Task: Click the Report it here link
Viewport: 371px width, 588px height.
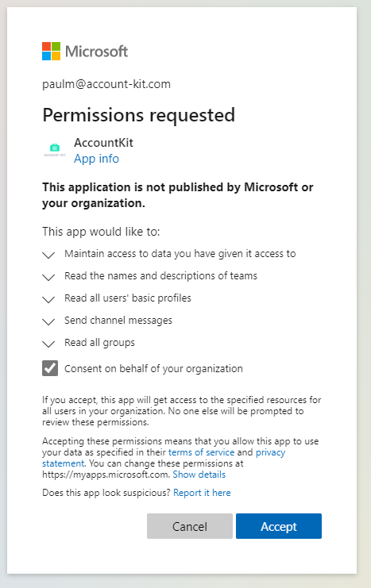Action: (x=202, y=493)
